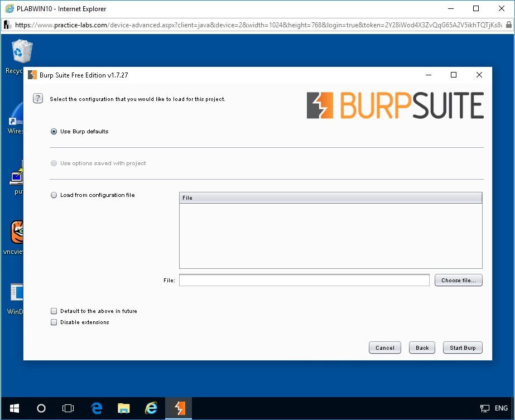The height and width of the screenshot is (420, 515).
Task: Open Burp Suite from the taskbar
Action: pyautogui.click(x=179, y=408)
